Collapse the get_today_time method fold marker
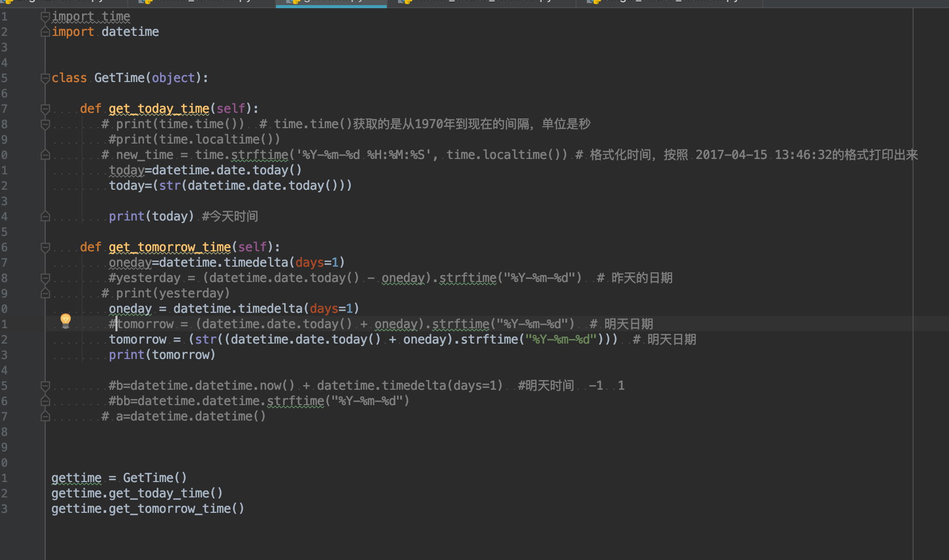The width and height of the screenshot is (949, 560). (45, 109)
